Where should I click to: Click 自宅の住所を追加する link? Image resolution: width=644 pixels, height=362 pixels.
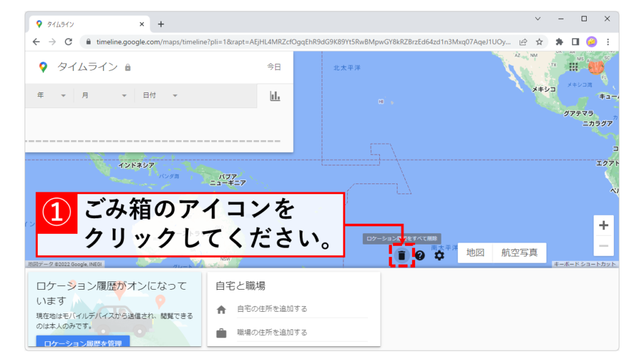[272, 309]
